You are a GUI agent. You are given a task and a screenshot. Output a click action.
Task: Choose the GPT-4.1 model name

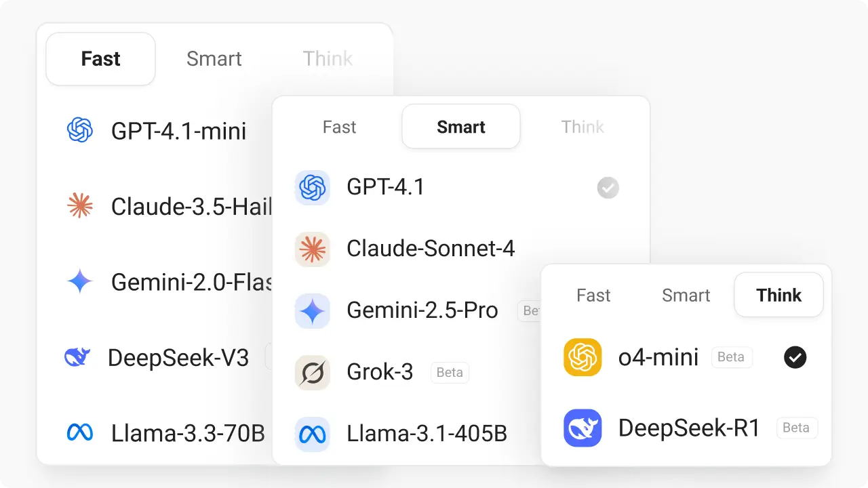pos(386,187)
